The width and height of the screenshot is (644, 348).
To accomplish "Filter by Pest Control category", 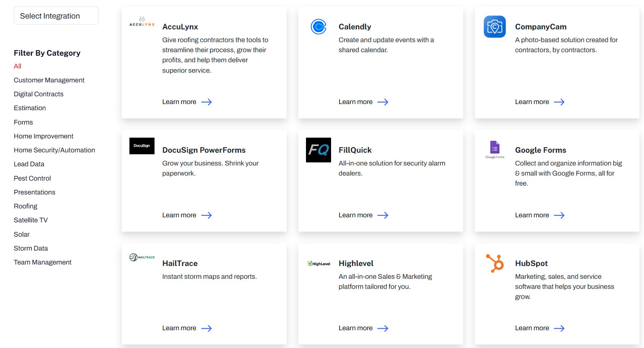I will 32,178.
